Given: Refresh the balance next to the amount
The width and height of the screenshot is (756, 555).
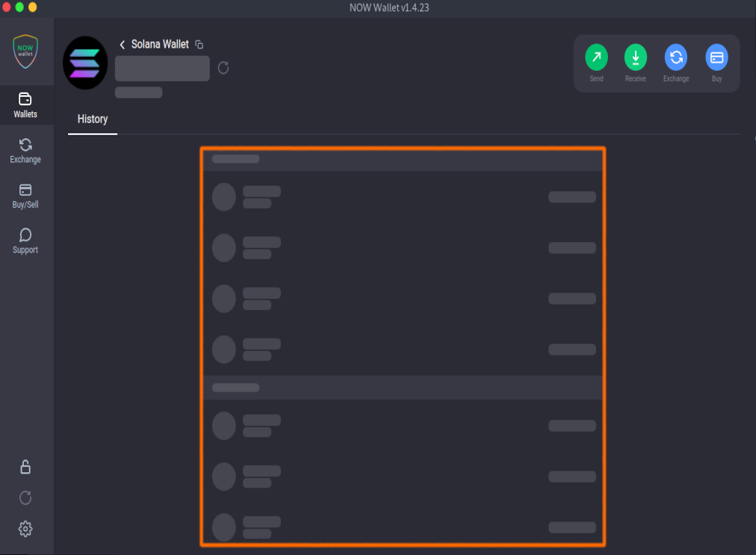Looking at the screenshot, I should (223, 69).
